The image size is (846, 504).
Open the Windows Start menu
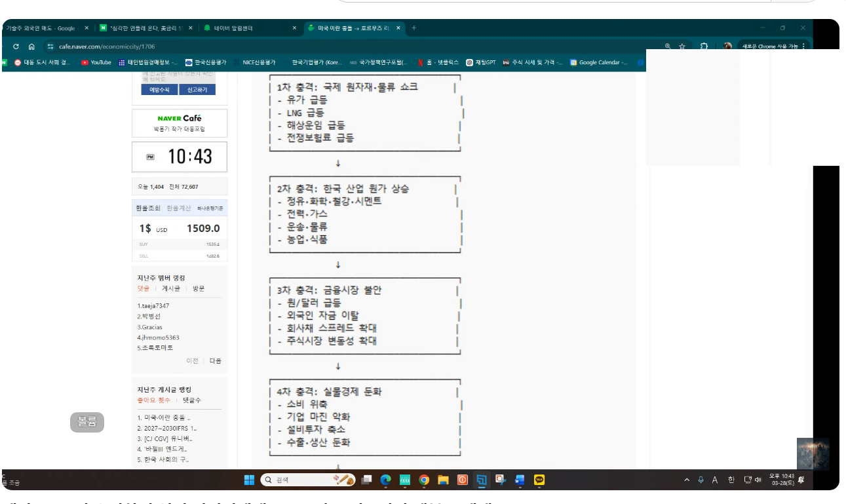pos(249,480)
